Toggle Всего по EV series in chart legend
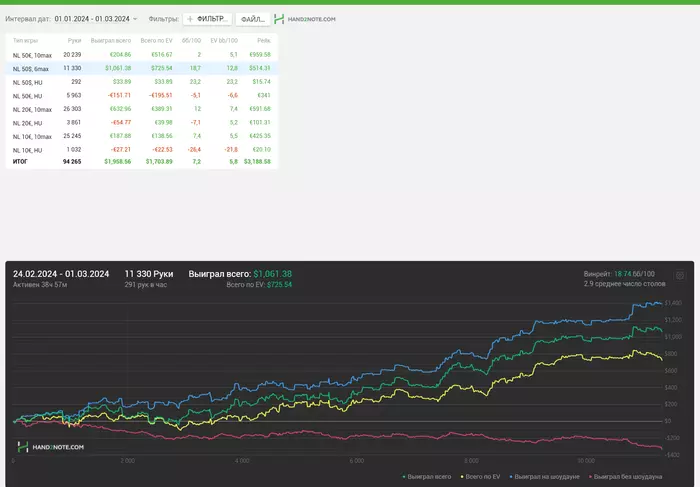The width and height of the screenshot is (700, 487). [x=480, y=477]
